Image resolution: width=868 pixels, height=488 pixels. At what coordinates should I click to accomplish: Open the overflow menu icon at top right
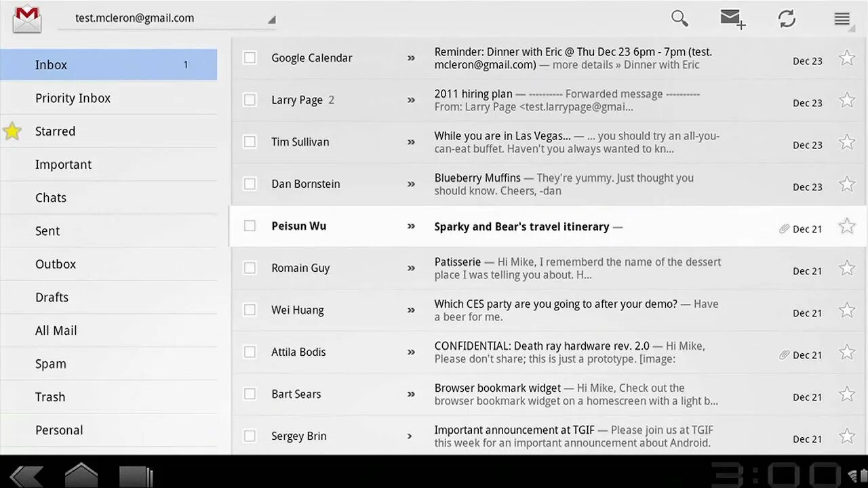[842, 19]
